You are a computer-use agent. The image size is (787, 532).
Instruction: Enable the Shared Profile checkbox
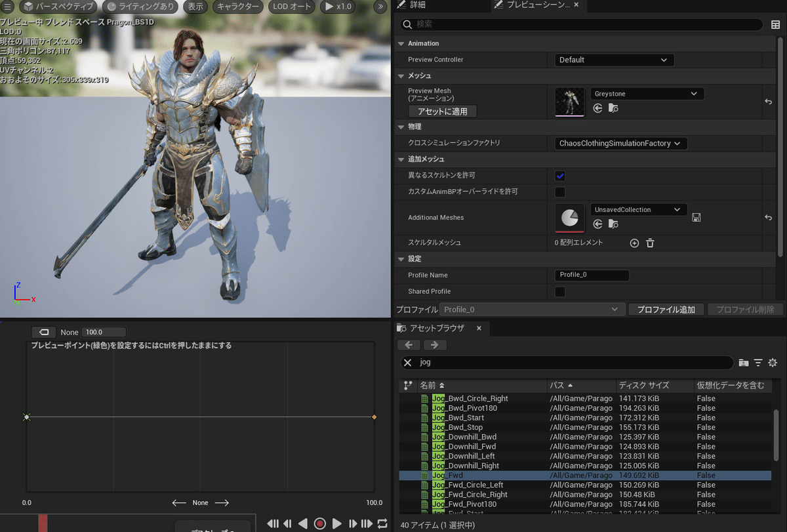click(560, 291)
